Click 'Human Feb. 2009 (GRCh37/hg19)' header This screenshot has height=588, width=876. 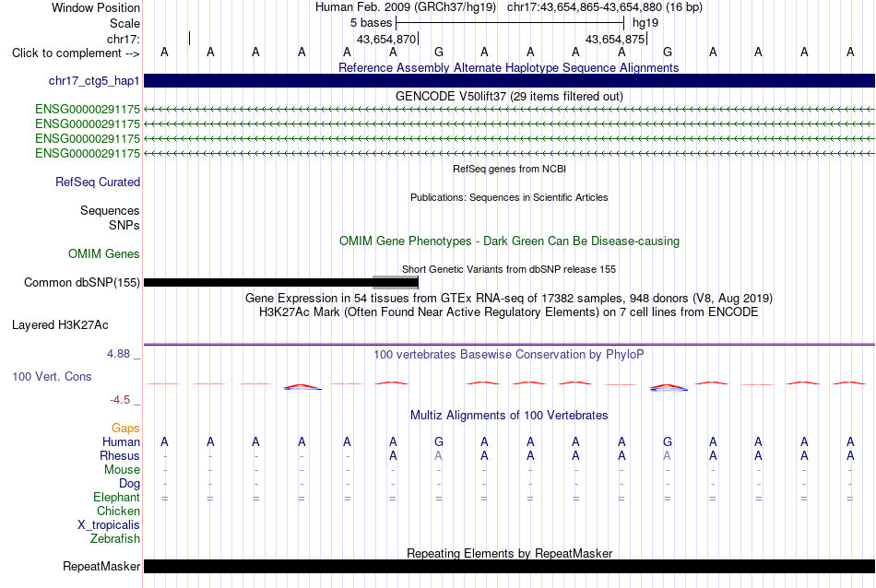pyautogui.click(x=405, y=7)
